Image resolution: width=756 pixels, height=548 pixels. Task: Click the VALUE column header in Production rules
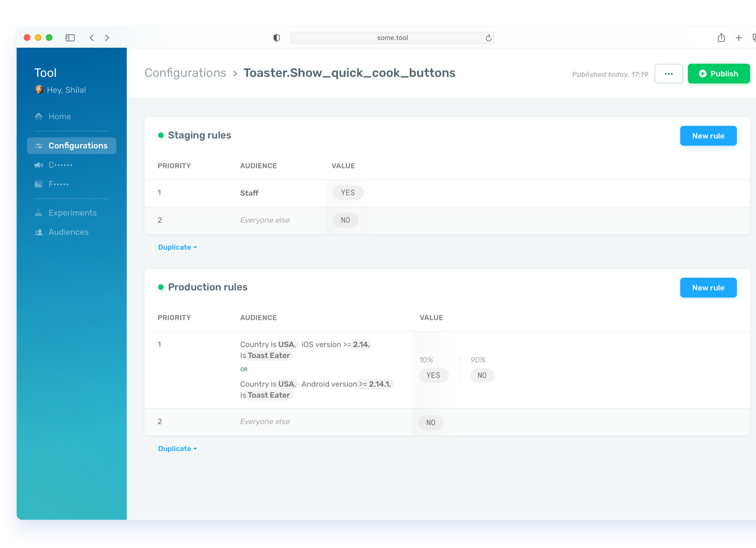tap(431, 318)
